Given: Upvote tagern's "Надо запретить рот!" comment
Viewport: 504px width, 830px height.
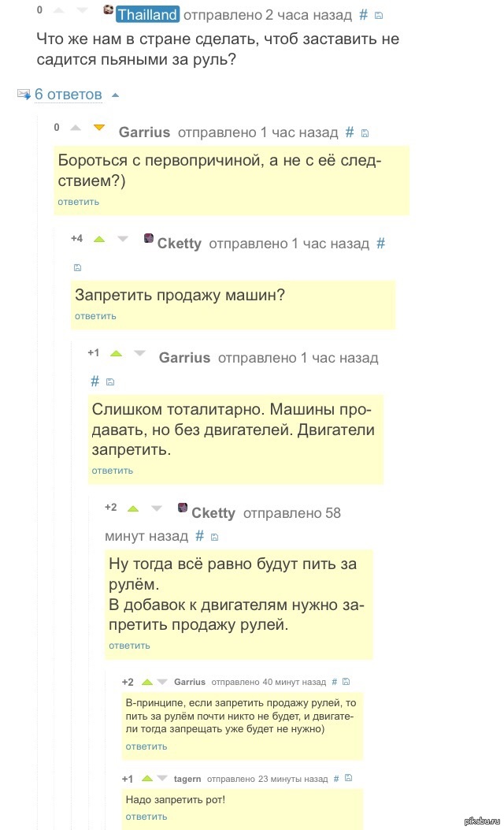Looking at the screenshot, I should point(149,778).
